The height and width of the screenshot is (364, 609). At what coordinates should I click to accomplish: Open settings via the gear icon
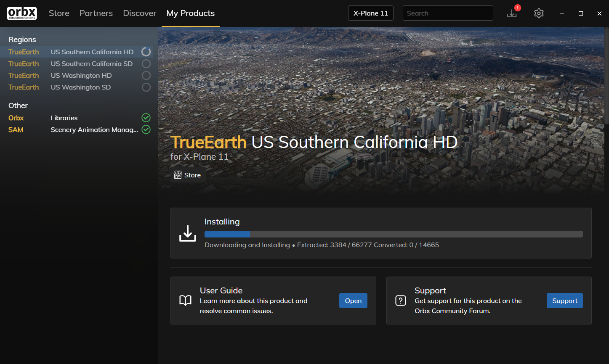(539, 13)
